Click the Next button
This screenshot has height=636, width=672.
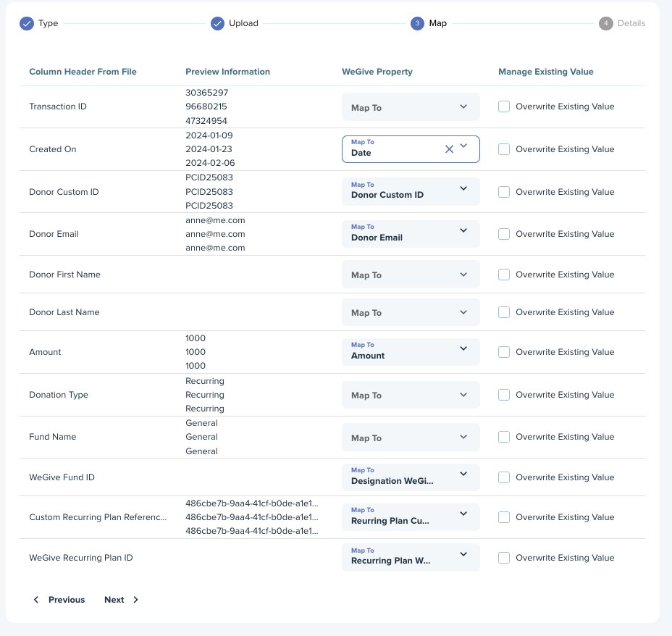[x=121, y=600]
